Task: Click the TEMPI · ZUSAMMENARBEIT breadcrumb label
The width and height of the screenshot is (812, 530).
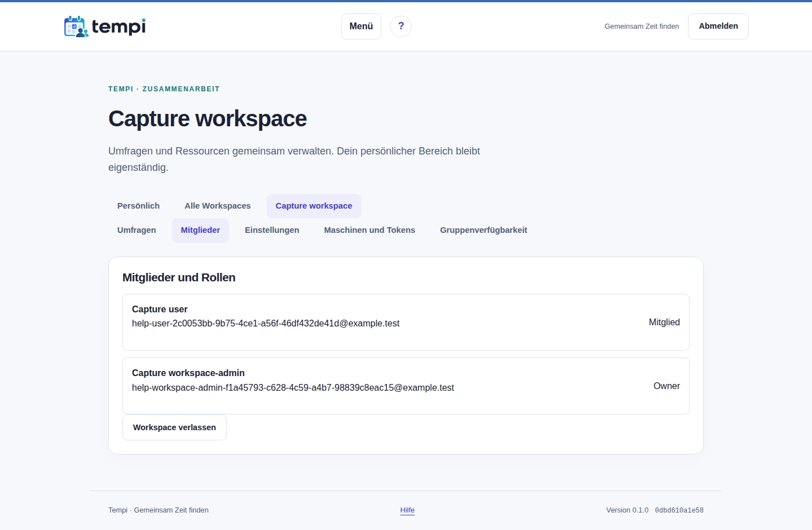Action: (x=164, y=89)
